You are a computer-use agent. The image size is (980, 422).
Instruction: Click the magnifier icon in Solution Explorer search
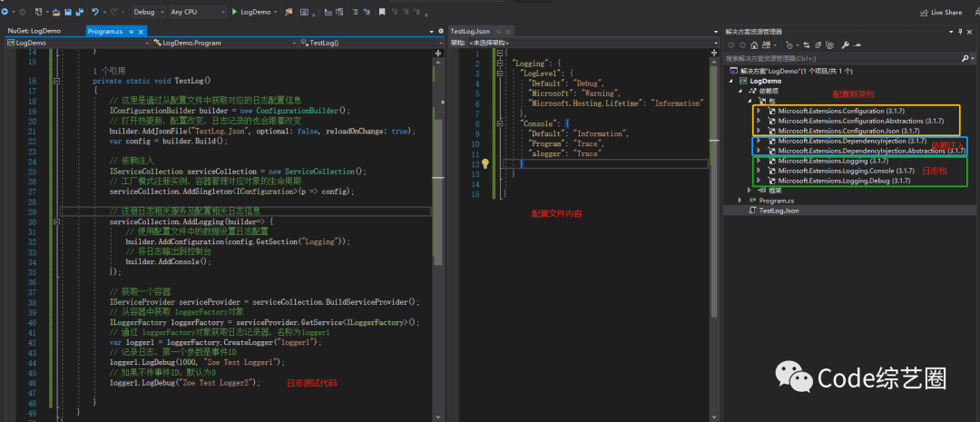965,57
